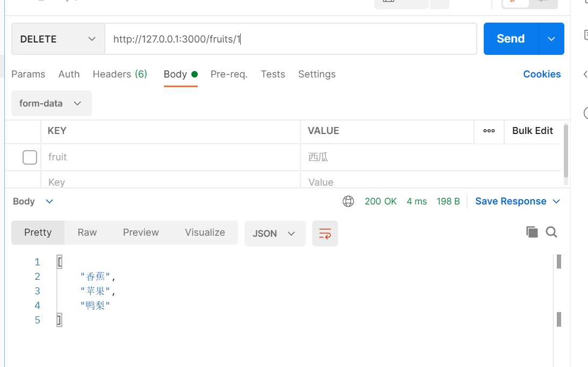This screenshot has width=588, height=367.
Task: Open the Settings tab
Action: [x=317, y=74]
